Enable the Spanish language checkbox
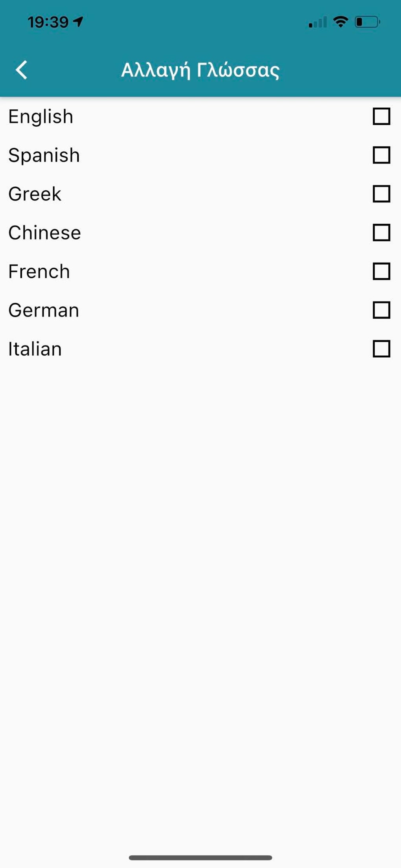This screenshot has height=868, width=401. (x=381, y=155)
